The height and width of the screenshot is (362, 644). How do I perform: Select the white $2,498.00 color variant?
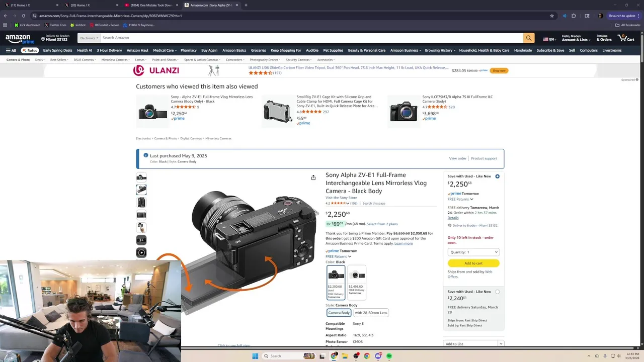357,283
